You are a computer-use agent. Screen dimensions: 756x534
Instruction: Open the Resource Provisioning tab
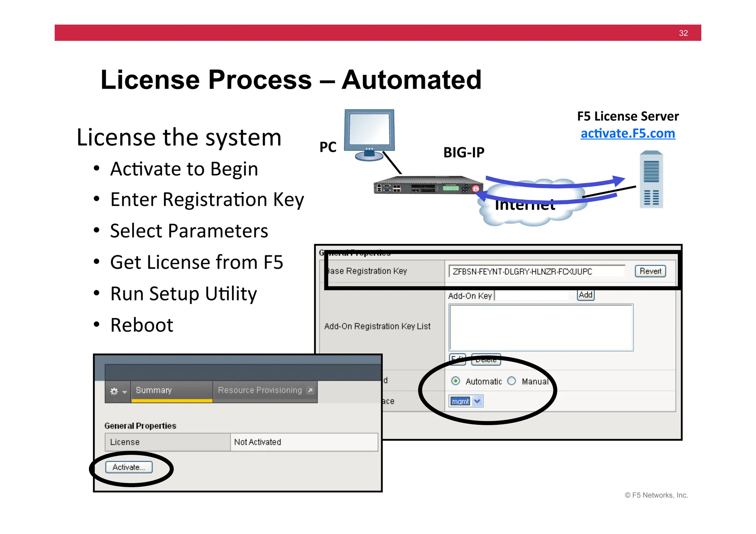pos(265,391)
